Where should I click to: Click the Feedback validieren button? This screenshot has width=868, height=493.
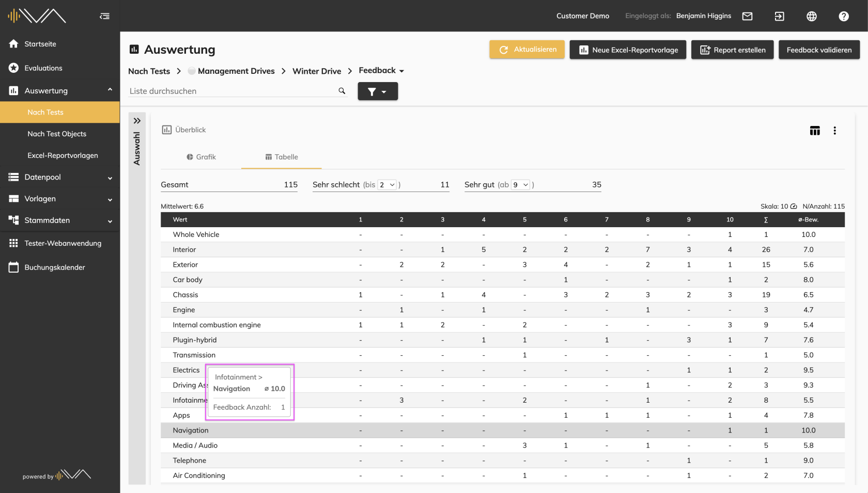pyautogui.click(x=819, y=50)
